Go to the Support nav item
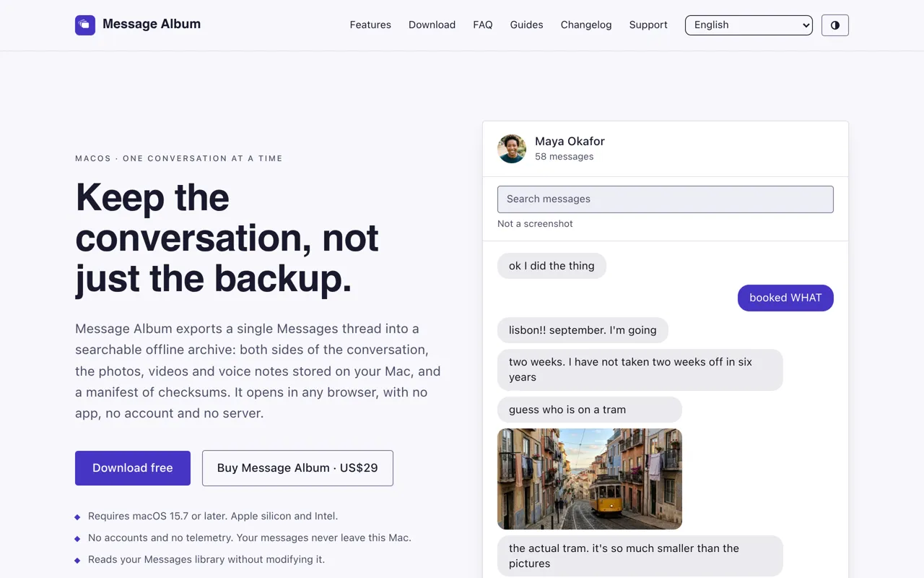Image resolution: width=924 pixels, height=578 pixels. point(648,25)
